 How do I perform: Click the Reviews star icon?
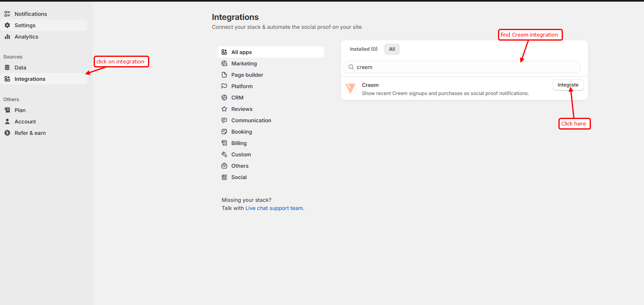pos(224,109)
